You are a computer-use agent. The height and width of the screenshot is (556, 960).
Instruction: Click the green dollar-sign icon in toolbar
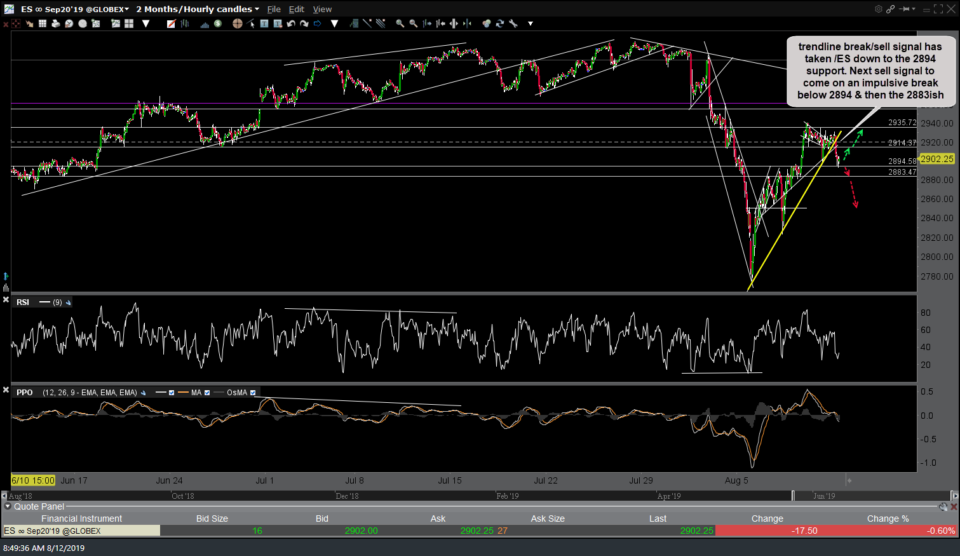click(x=217, y=24)
